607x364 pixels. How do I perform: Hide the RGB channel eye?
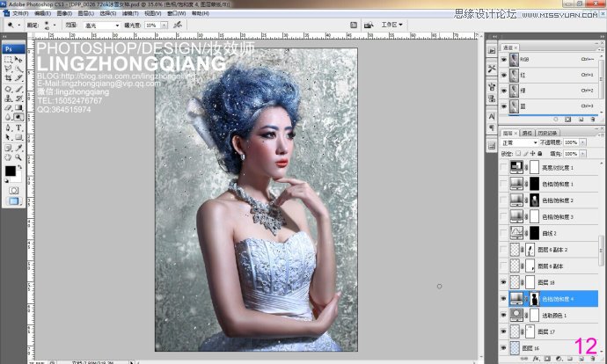pos(504,60)
